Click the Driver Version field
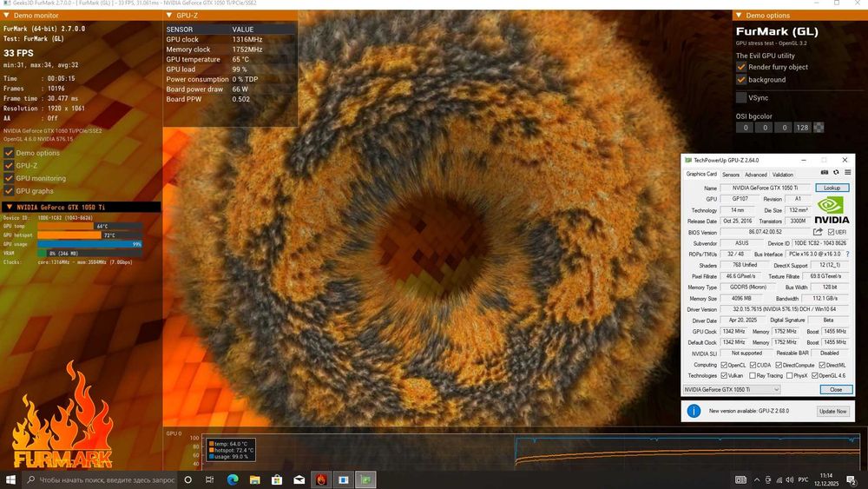This screenshot has width=868, height=489. [785, 309]
